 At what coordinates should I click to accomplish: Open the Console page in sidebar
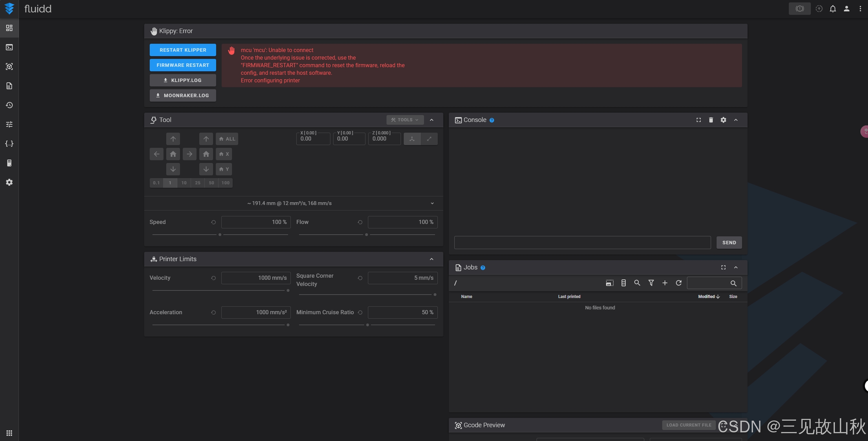[9, 47]
